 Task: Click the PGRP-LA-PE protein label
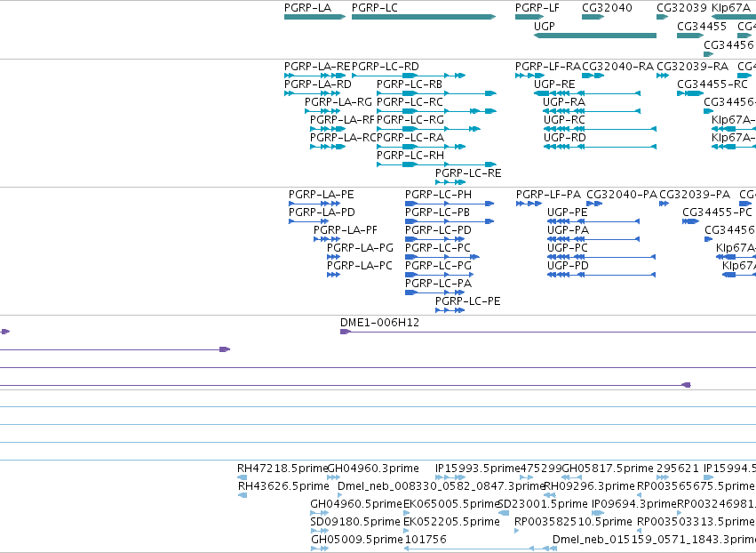(321, 195)
